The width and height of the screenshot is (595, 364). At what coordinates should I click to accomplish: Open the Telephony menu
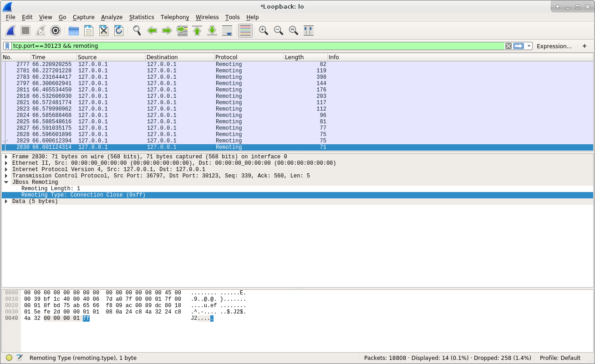click(x=175, y=17)
